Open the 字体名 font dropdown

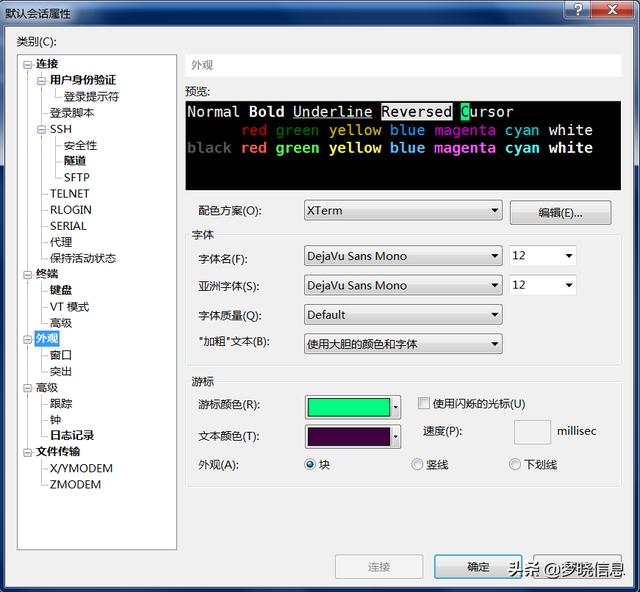[403, 256]
